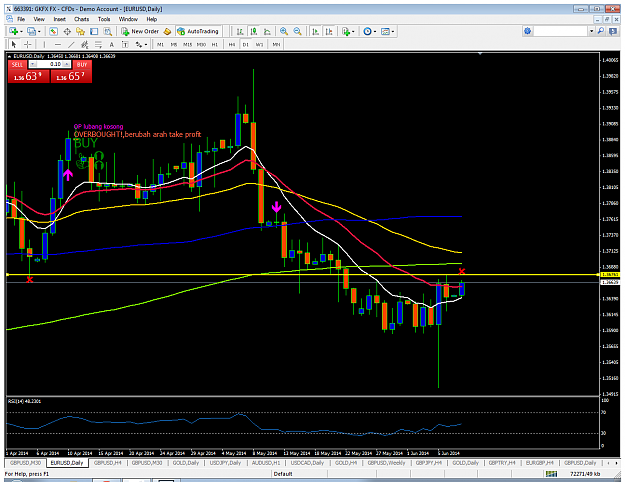Toggle Candlesticks display mode
625x482 pixels.
tap(254, 31)
